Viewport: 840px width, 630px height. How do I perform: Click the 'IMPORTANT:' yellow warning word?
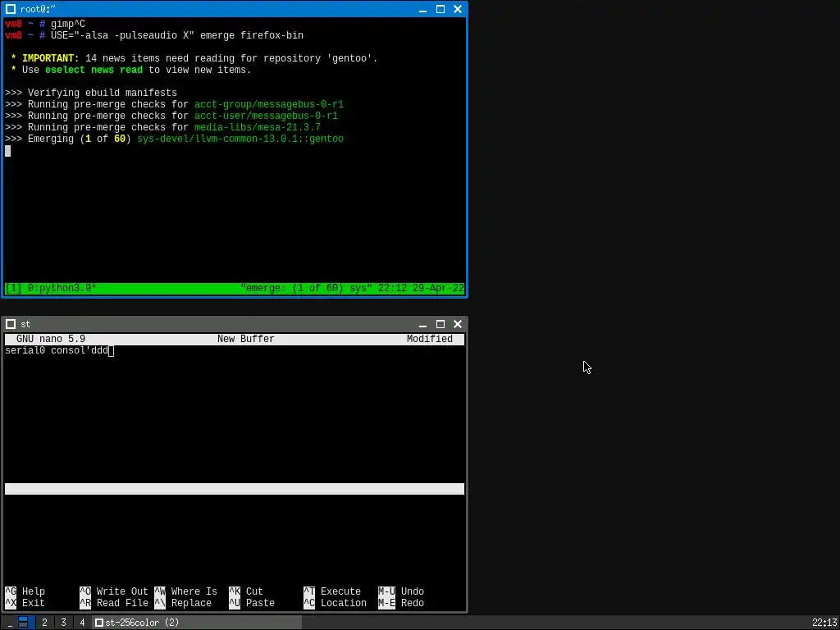click(x=50, y=58)
